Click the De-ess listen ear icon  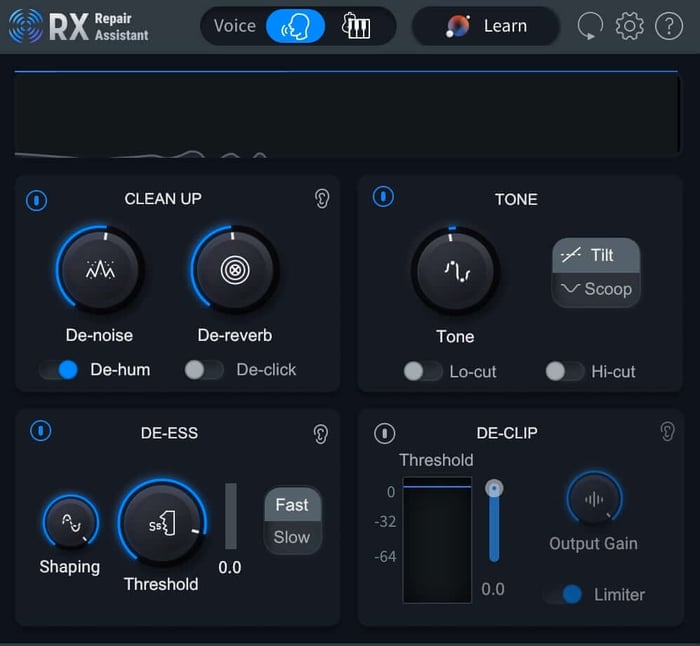pos(321,434)
